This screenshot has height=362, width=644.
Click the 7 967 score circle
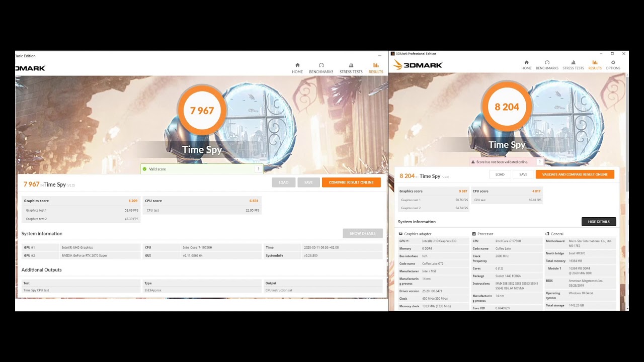pyautogui.click(x=202, y=111)
